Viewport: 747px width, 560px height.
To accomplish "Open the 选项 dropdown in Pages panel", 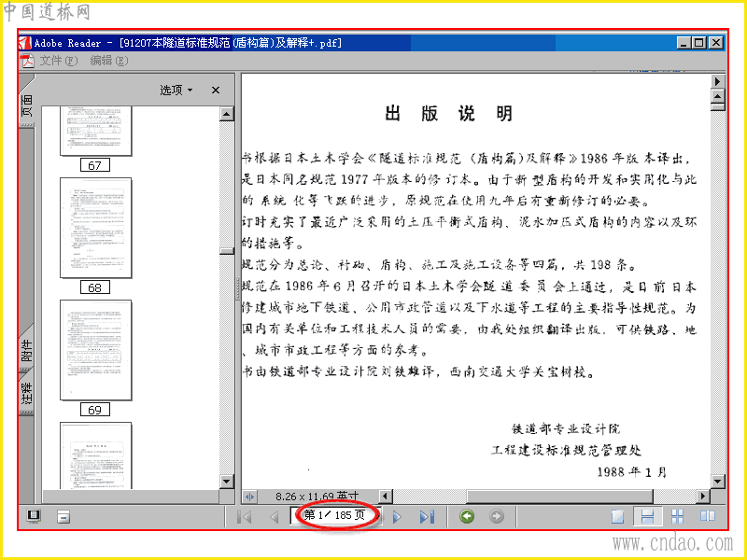I will [x=176, y=90].
